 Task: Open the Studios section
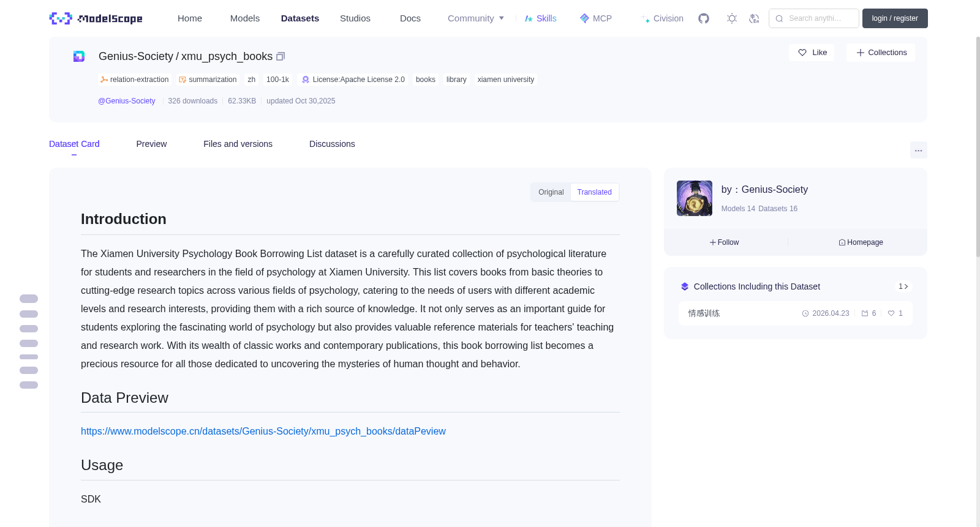click(355, 18)
